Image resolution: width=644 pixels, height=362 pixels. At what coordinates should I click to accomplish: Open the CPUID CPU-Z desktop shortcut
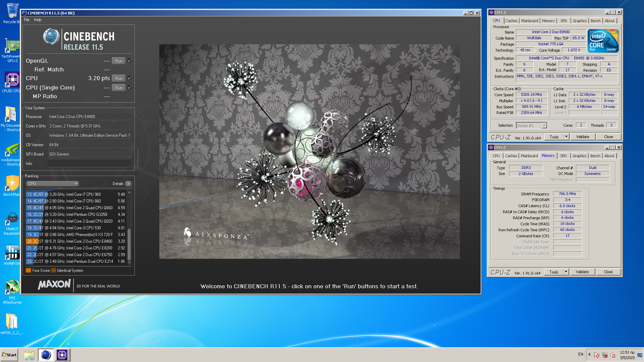click(x=12, y=82)
